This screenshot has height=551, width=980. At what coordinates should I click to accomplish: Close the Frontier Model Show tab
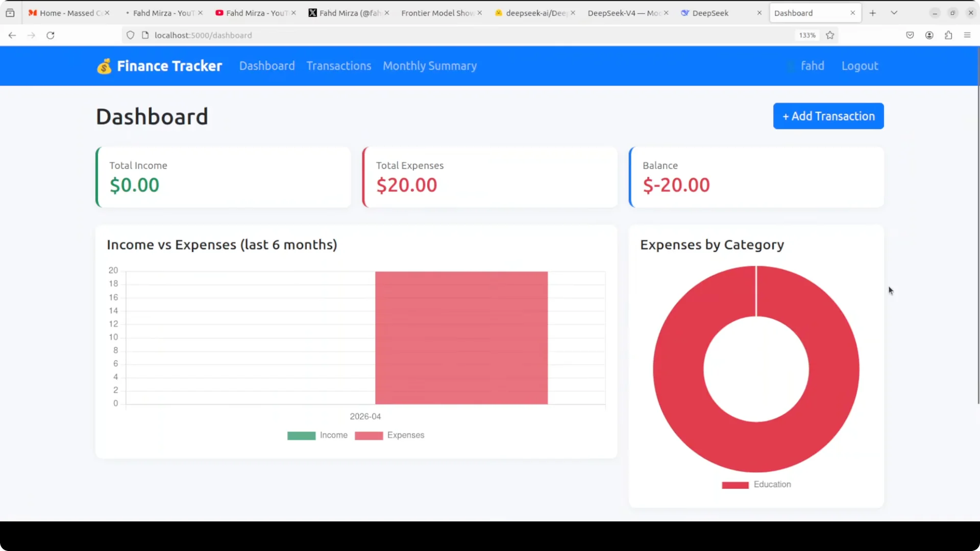(480, 13)
